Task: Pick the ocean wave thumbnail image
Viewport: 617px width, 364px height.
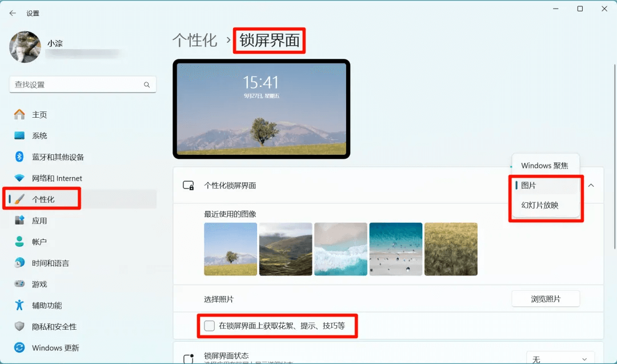Action: coord(340,249)
